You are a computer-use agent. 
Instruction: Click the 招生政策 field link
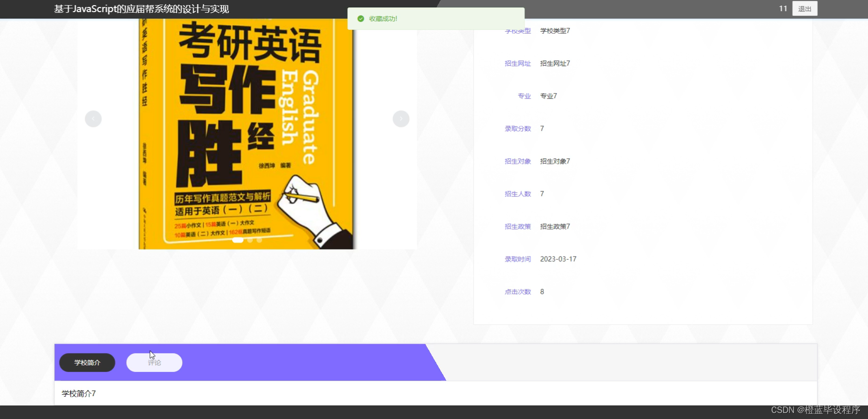[518, 226]
